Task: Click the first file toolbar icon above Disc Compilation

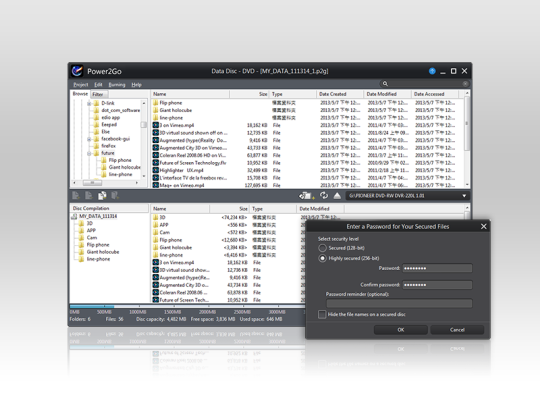Action: 76,196
